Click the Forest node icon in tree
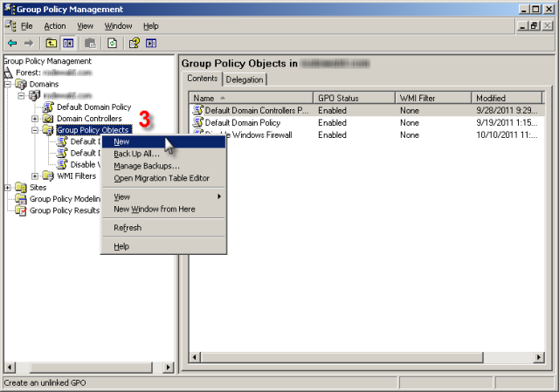The width and height of the screenshot is (559, 392). click(9, 72)
